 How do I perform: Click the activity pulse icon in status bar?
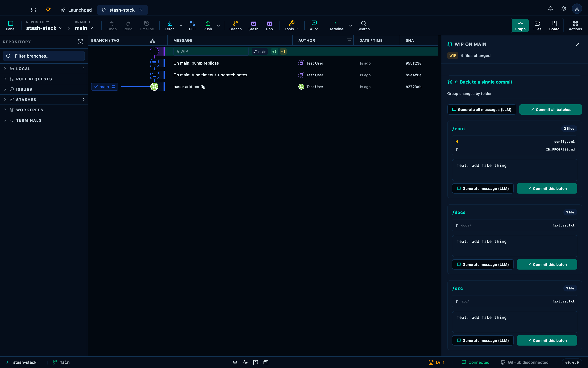click(245, 362)
